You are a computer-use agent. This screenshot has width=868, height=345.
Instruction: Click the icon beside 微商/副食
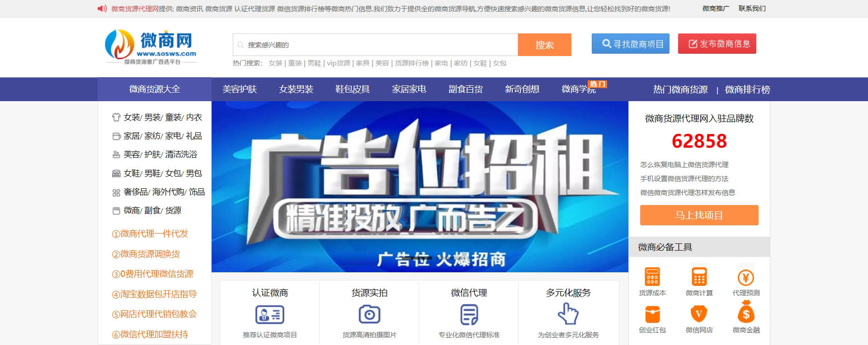pos(116,211)
